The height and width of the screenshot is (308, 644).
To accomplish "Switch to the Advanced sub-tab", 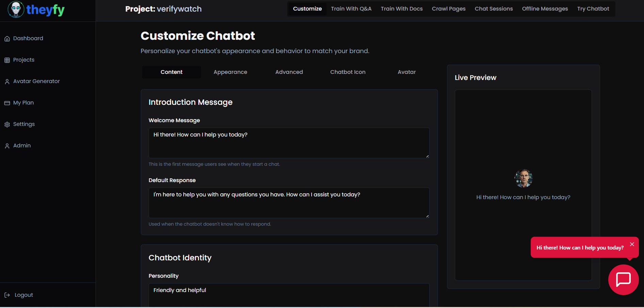I will click(289, 72).
